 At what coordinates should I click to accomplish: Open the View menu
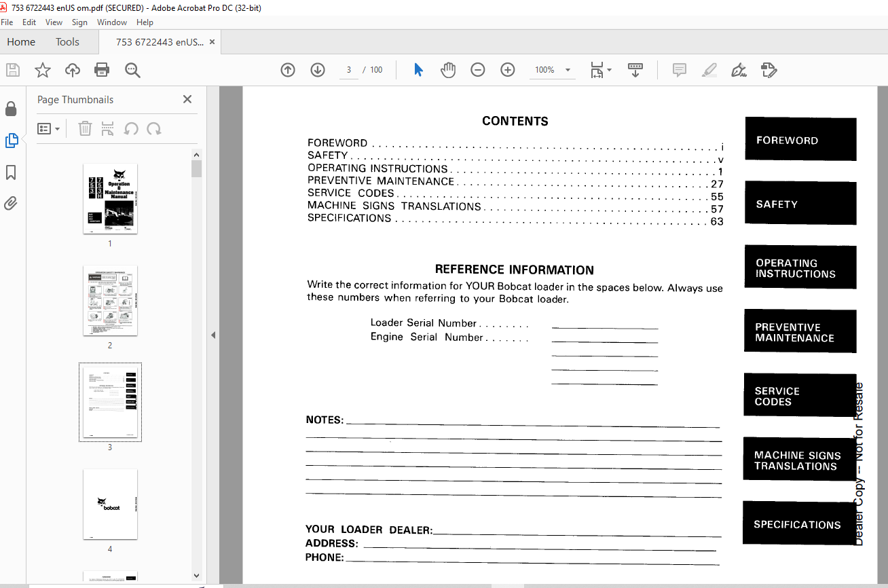pyautogui.click(x=54, y=22)
